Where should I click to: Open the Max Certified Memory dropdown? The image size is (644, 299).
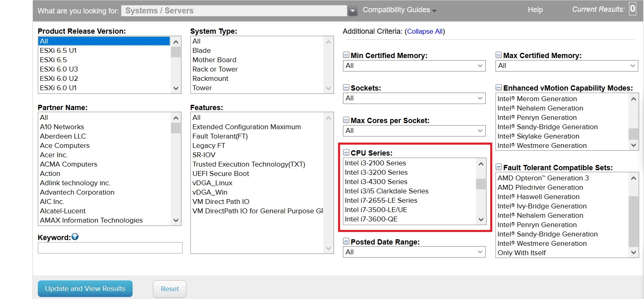(567, 66)
